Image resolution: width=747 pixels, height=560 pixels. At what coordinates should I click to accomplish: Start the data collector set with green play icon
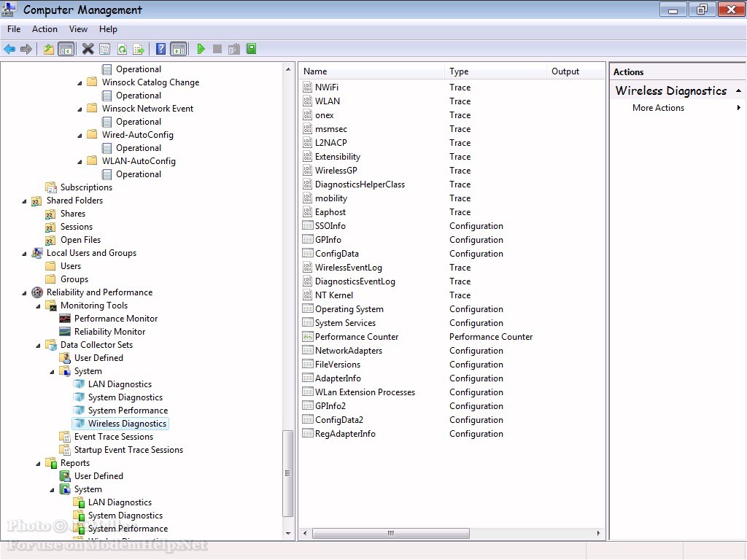201,49
